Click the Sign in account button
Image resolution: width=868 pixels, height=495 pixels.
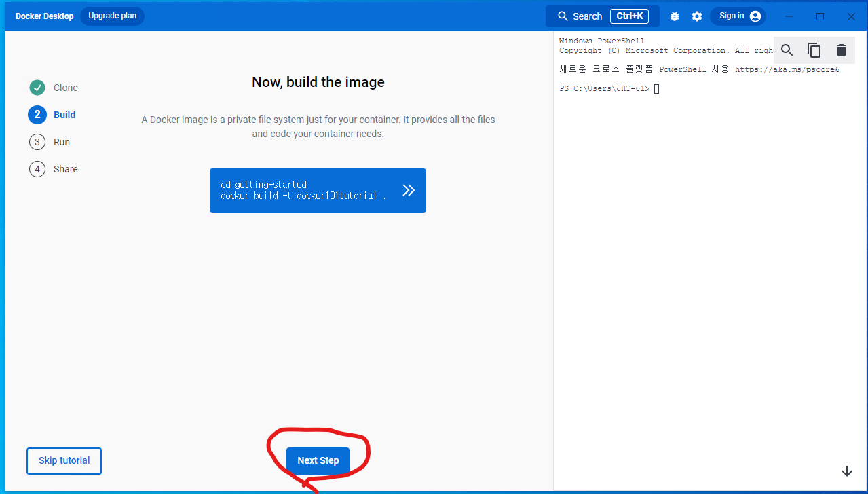point(738,16)
